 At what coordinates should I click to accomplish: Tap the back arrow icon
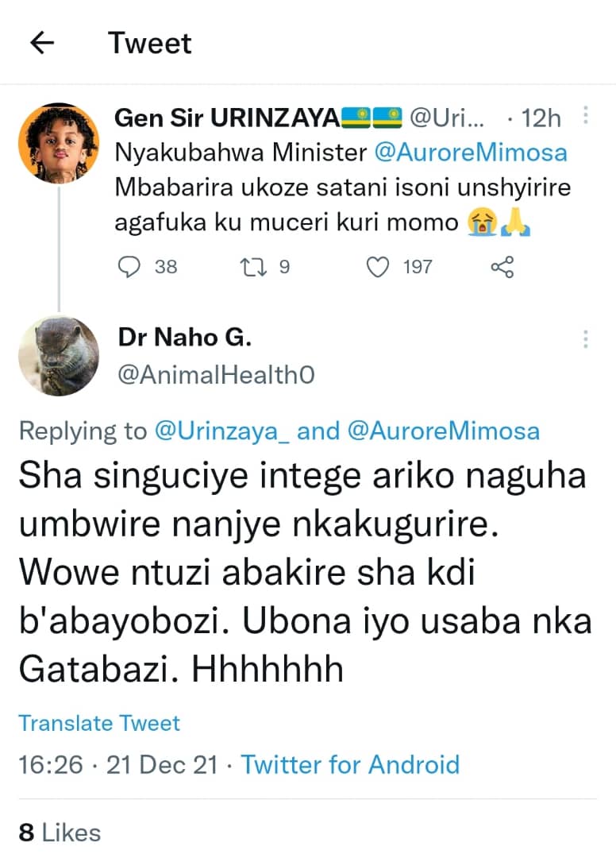[41, 43]
